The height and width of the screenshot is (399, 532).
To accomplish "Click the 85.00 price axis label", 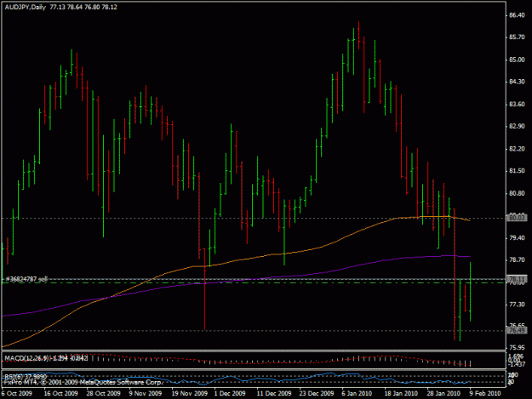I will click(517, 60).
